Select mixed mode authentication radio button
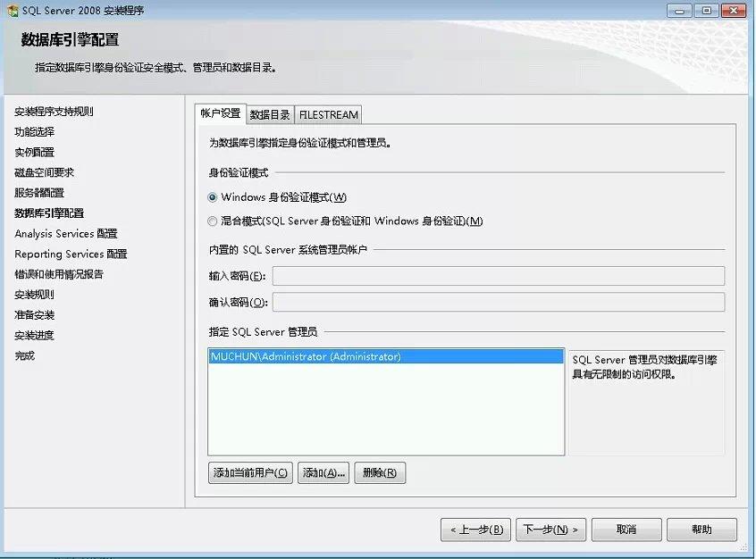This screenshot has height=559, width=756. tap(212, 221)
